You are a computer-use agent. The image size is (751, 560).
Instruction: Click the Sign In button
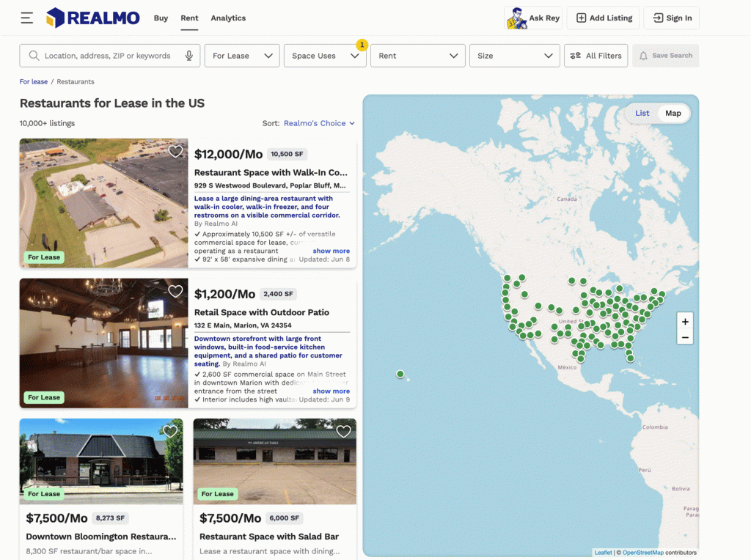(672, 18)
